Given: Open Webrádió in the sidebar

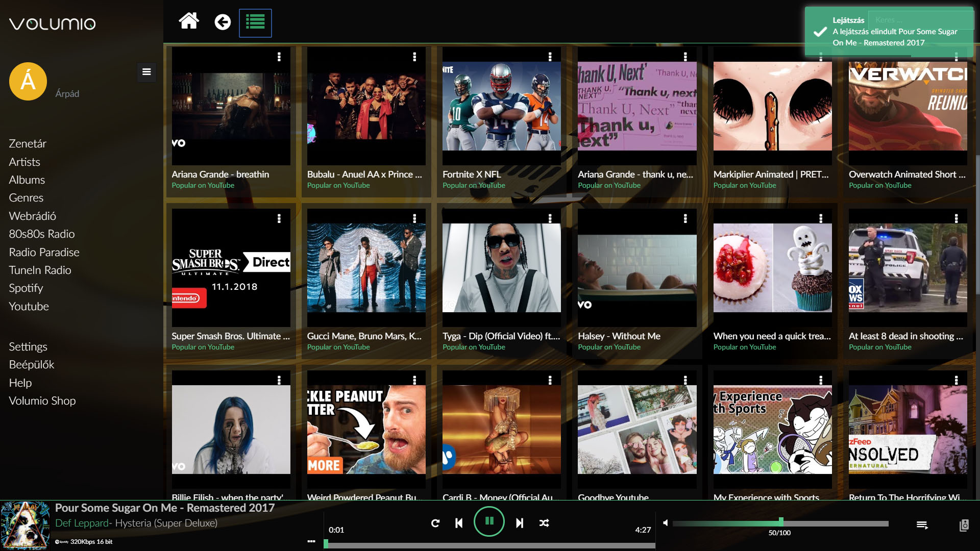Looking at the screenshot, I should (33, 216).
